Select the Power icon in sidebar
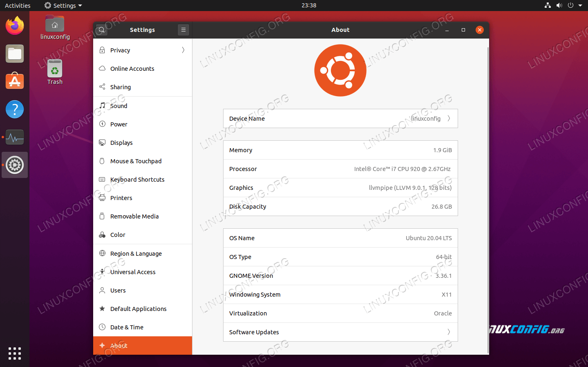Screen dimensions: 588x367 (x=102, y=124)
